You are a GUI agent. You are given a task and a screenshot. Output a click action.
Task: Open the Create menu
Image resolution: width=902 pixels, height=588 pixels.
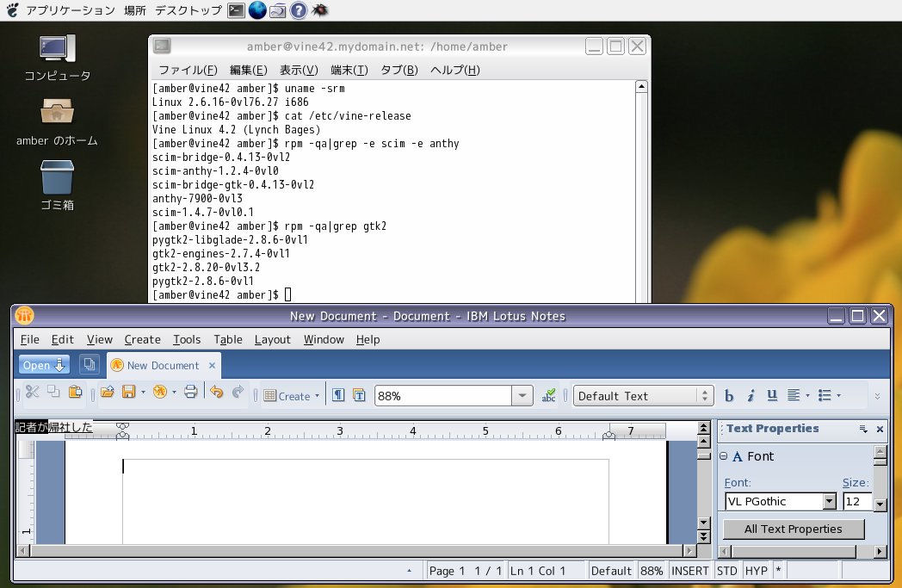click(x=143, y=339)
